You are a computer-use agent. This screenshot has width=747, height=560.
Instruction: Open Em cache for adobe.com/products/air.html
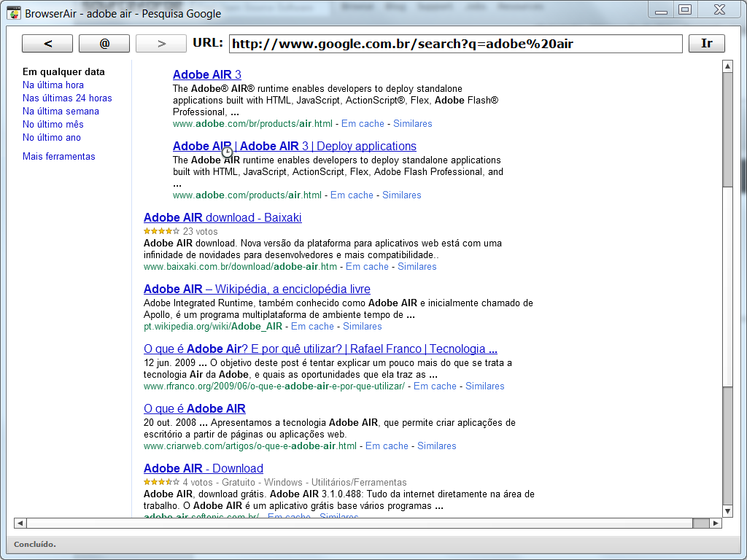(x=352, y=195)
